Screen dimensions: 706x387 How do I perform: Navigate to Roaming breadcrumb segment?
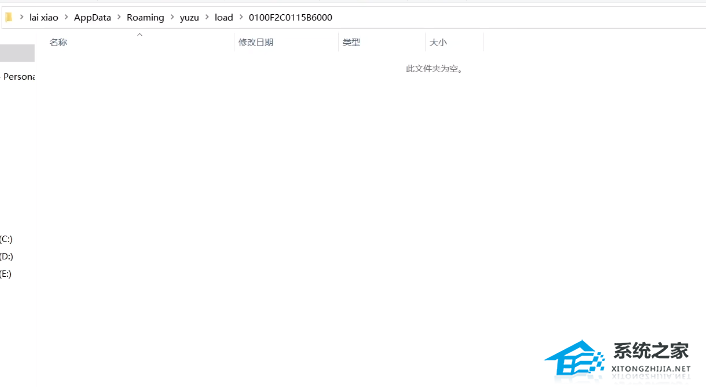click(145, 18)
